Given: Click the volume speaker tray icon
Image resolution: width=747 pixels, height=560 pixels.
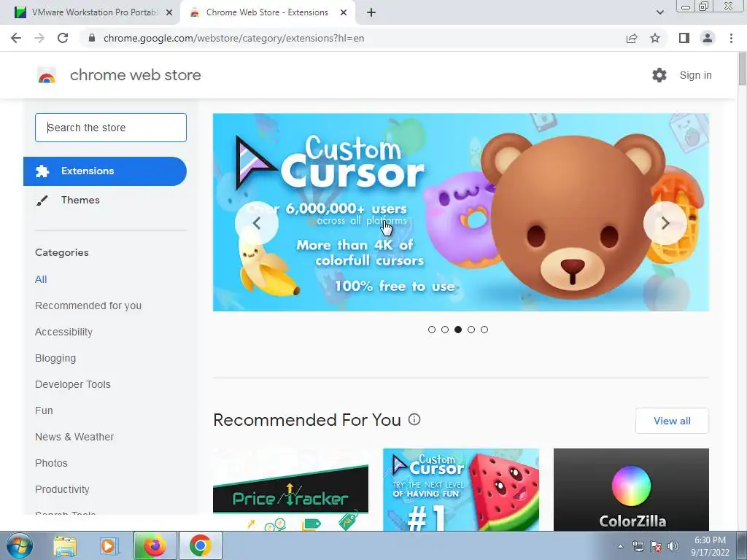Looking at the screenshot, I should click(673, 546).
